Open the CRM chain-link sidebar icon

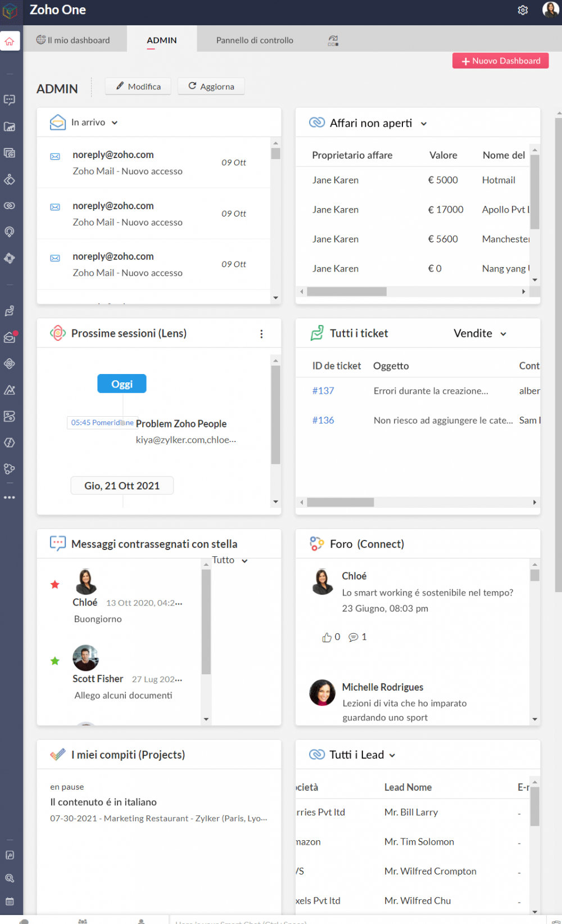pyautogui.click(x=10, y=206)
